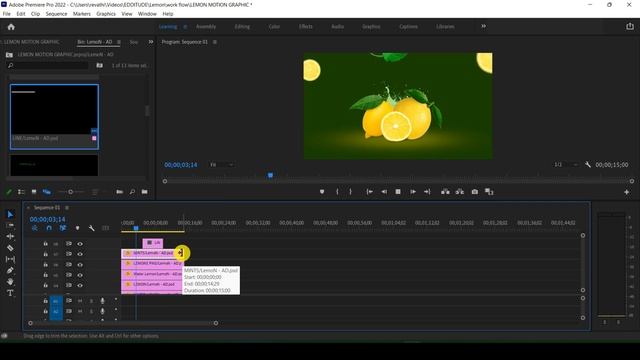The height and width of the screenshot is (360, 640).
Task: Select the Hand tool
Action: pyautogui.click(x=10, y=282)
